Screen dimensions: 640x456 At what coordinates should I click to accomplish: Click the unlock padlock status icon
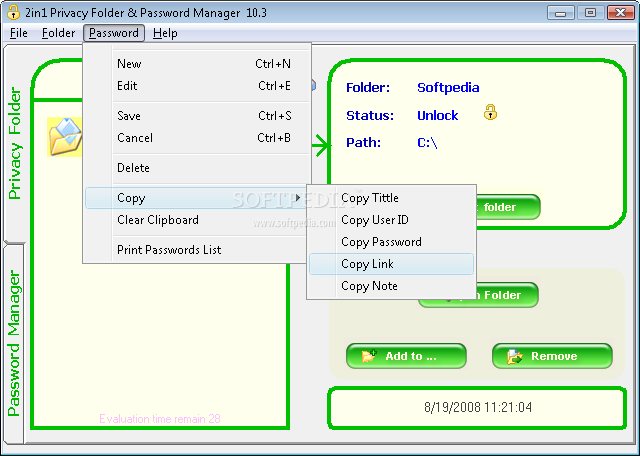(x=491, y=112)
